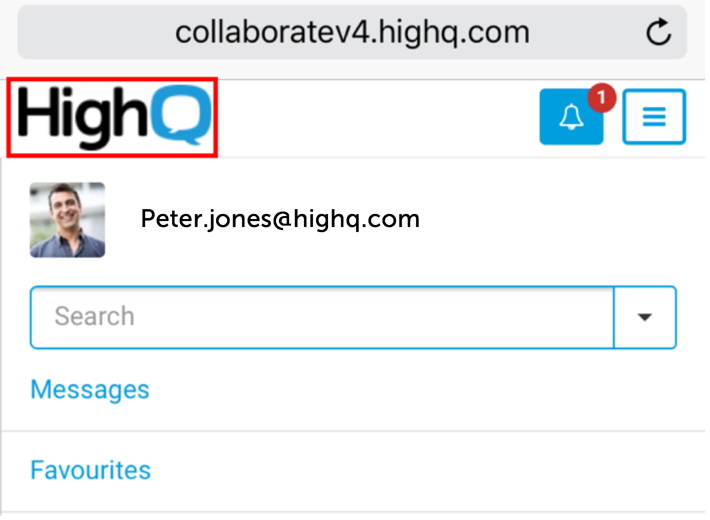This screenshot has height=520, width=710.
Task: Click the red notification count badge
Action: click(x=601, y=98)
